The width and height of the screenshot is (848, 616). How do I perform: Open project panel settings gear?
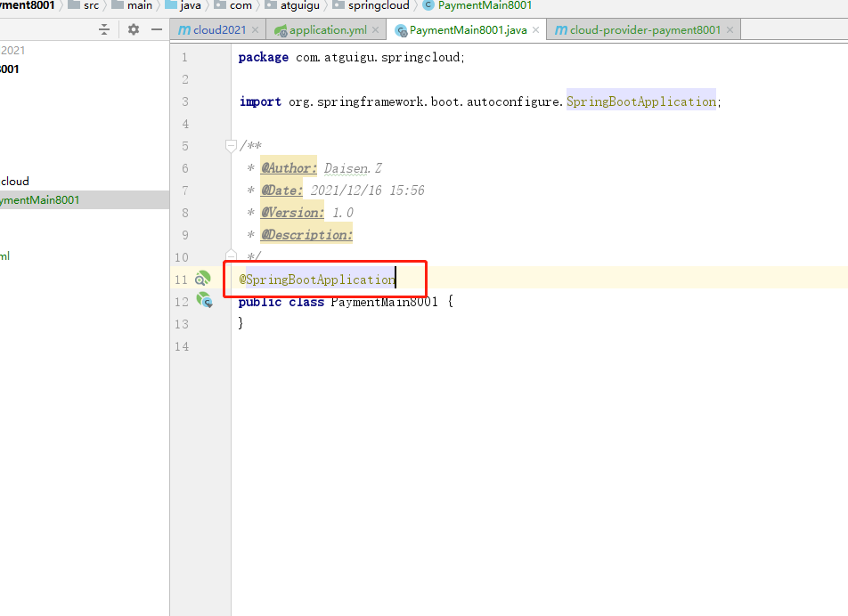coord(133,29)
